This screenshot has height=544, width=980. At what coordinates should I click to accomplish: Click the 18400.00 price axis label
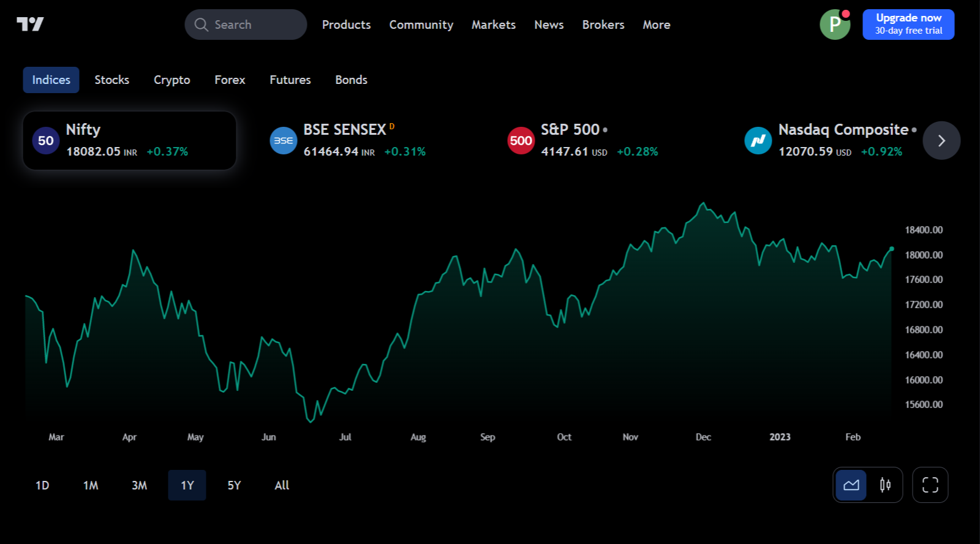tap(924, 230)
